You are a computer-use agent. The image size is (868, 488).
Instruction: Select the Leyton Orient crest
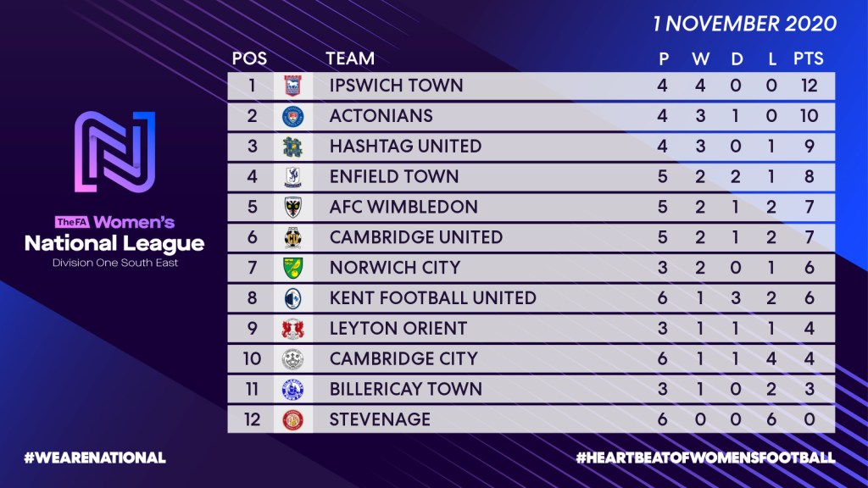pyautogui.click(x=292, y=329)
